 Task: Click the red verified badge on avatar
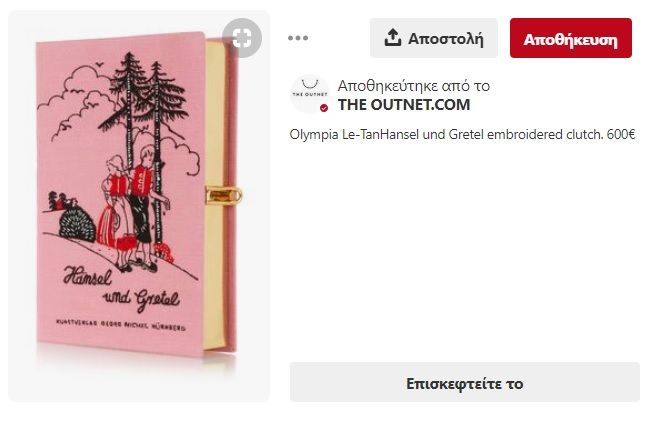324,108
